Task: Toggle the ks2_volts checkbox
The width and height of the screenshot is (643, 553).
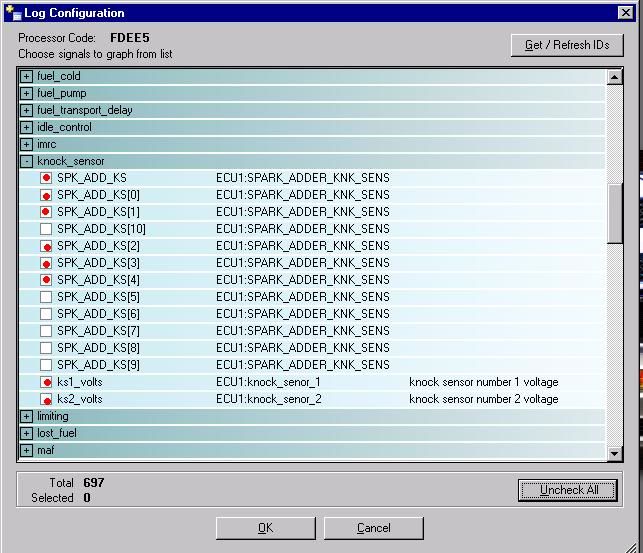Action: coord(46,399)
